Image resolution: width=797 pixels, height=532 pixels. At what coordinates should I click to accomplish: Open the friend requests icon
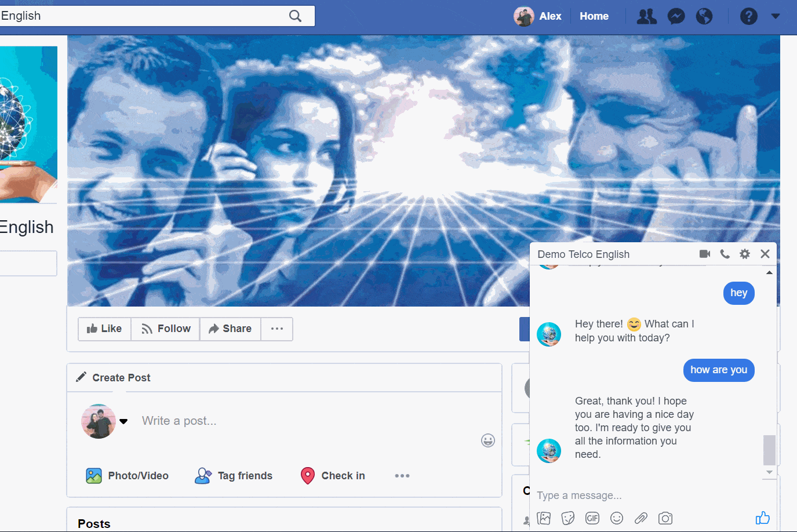tap(646, 16)
